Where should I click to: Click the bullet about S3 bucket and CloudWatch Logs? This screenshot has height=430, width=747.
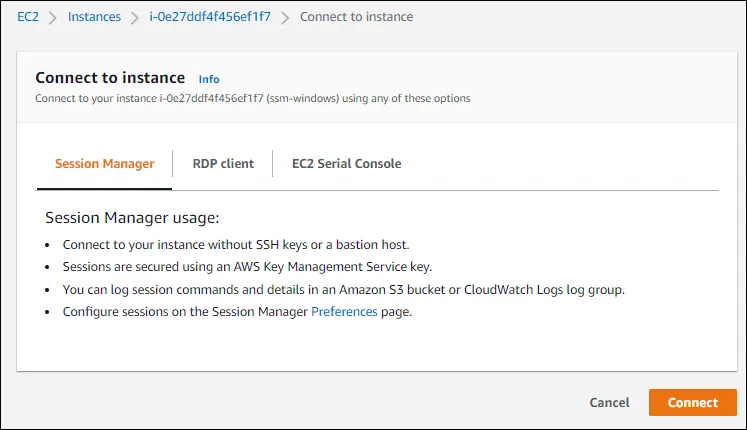344,290
